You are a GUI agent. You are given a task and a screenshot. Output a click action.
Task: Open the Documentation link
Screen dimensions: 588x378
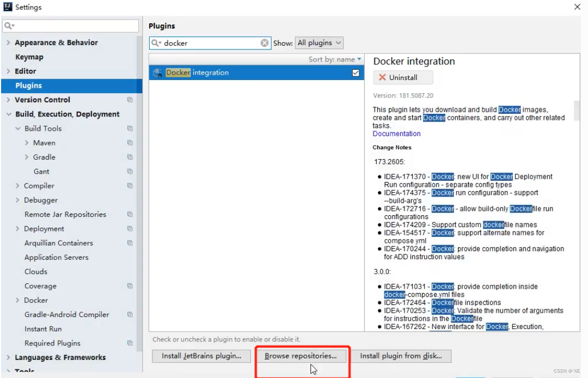(x=396, y=134)
